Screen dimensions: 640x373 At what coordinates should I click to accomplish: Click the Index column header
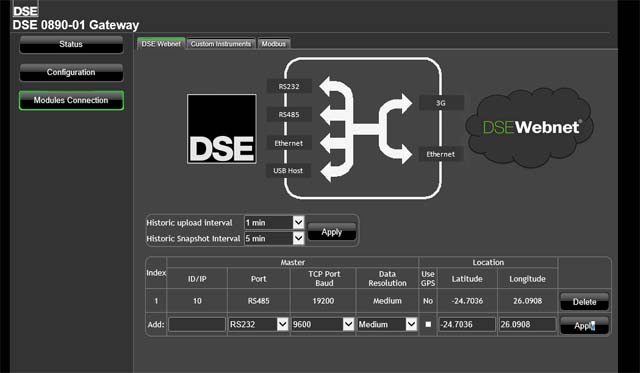pyautogui.click(x=156, y=273)
